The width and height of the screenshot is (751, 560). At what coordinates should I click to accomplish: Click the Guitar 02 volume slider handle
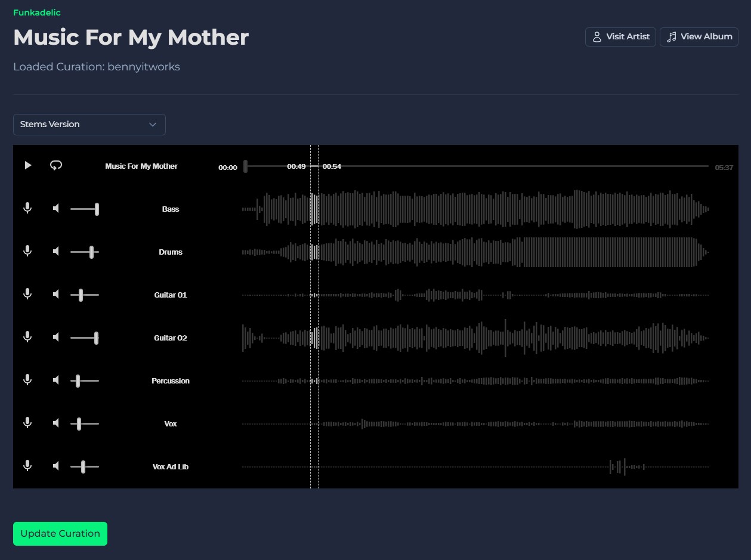click(x=96, y=338)
